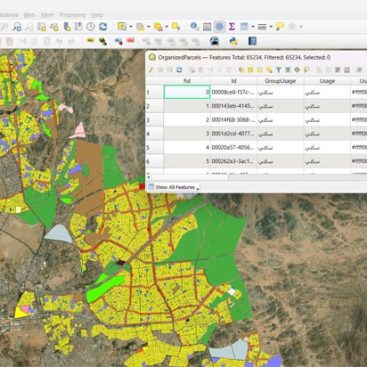Open the Processing menu
The image size is (367, 367).
point(73,15)
